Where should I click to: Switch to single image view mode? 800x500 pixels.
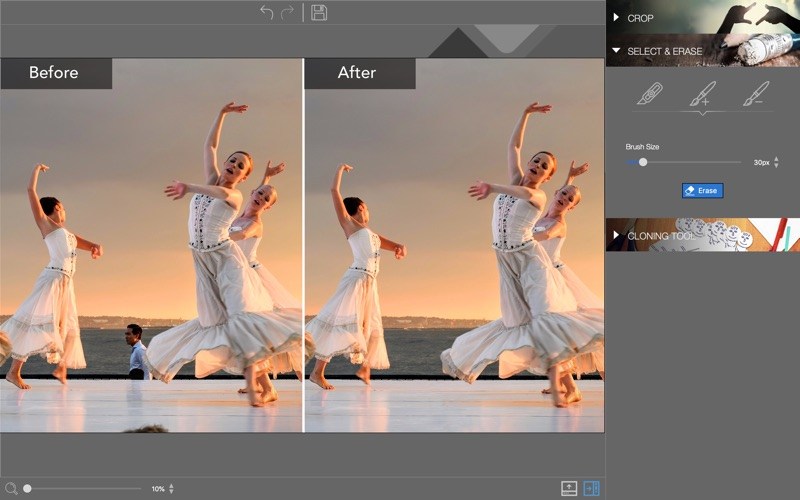[569, 488]
